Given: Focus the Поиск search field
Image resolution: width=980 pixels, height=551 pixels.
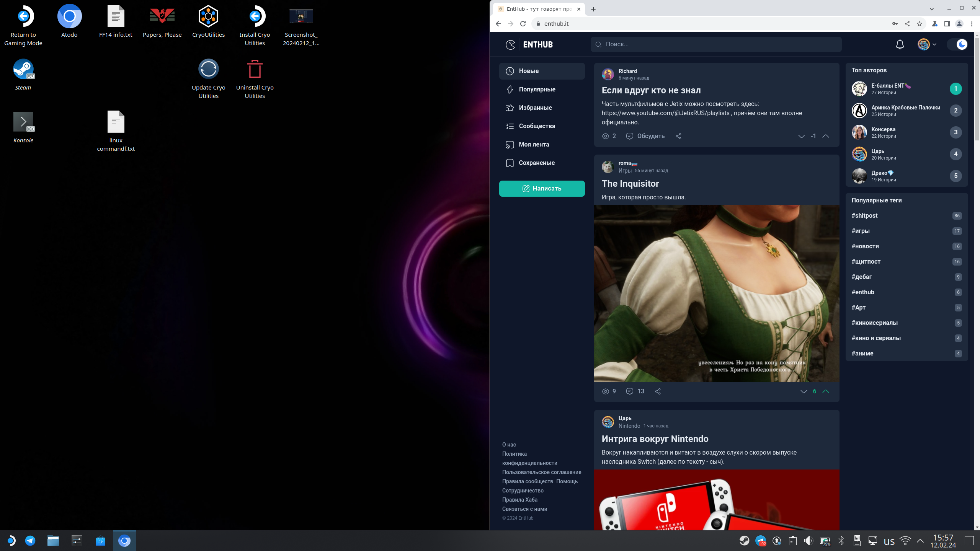Looking at the screenshot, I should [x=716, y=44].
